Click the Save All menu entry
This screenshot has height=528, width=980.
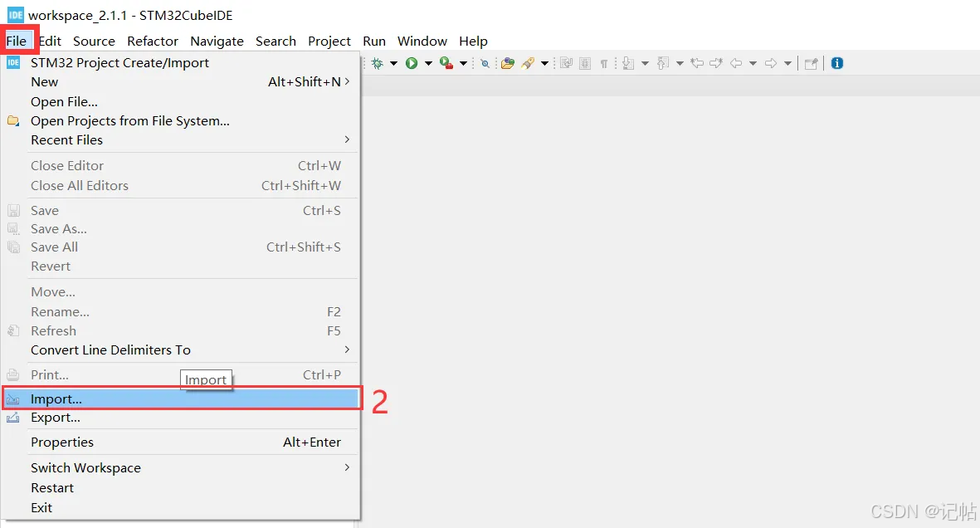tap(181, 247)
